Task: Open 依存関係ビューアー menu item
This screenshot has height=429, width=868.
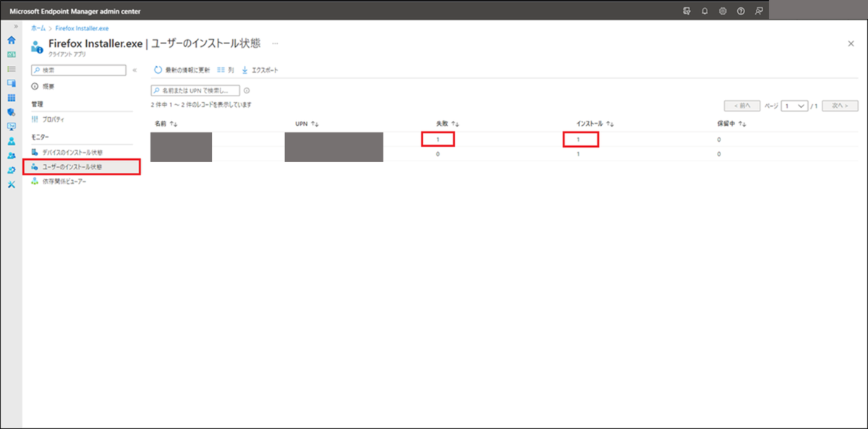Action: pos(57,182)
